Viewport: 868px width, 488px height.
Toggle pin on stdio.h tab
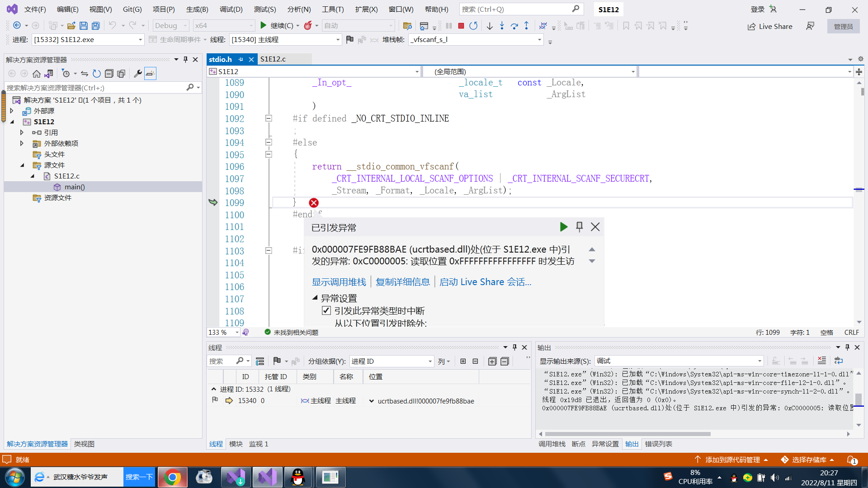pos(241,59)
